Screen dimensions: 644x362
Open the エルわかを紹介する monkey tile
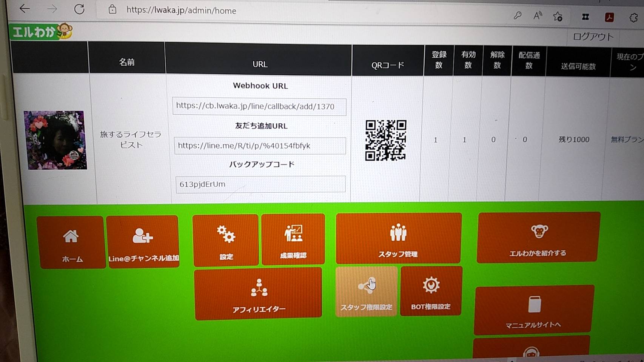538,237
